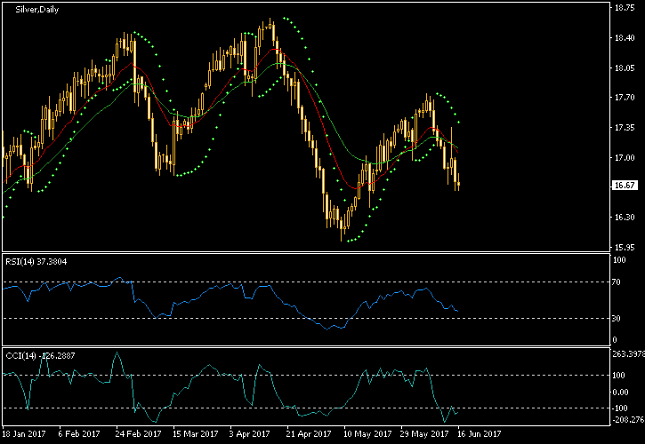The width and height of the screenshot is (645, 444).
Task: Click the 15.95 price axis label
Action: click(x=624, y=248)
